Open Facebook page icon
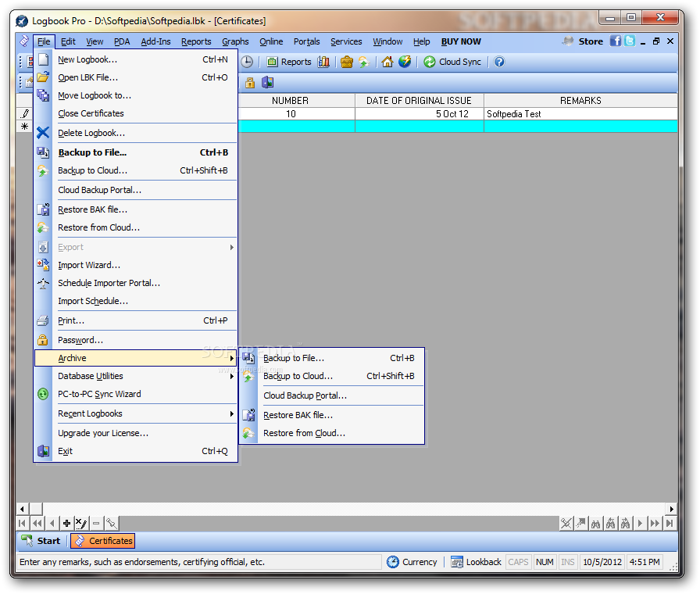The height and width of the screenshot is (594, 700). point(615,41)
